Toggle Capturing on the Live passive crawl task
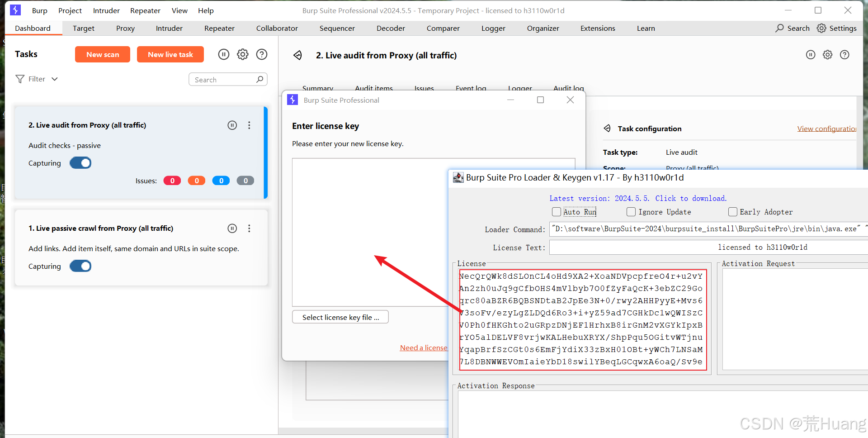The height and width of the screenshot is (438, 868). pos(80,266)
